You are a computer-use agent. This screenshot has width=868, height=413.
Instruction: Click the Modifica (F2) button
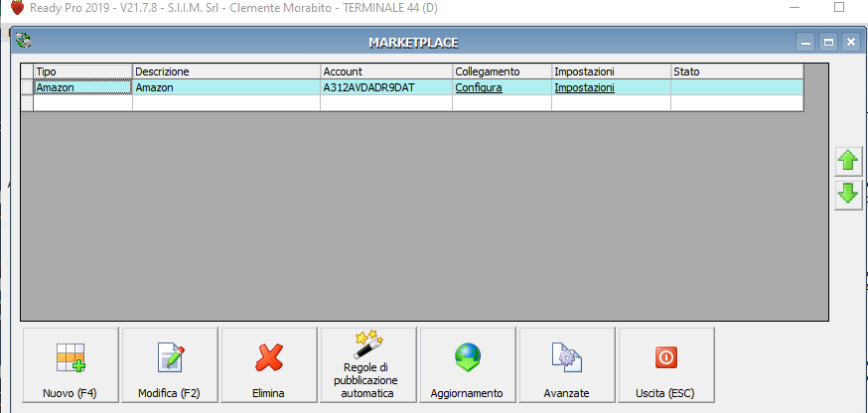pos(170,364)
